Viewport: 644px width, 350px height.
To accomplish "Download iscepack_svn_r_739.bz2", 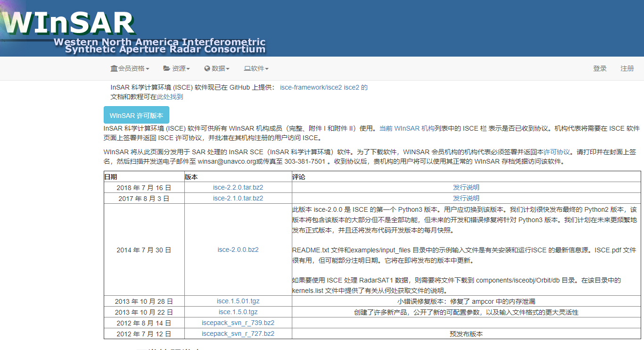I will [x=238, y=323].
